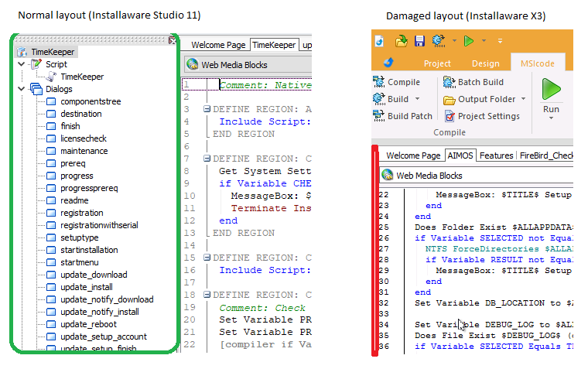Screen dimensions: 588x369
Task: Click the Compile button label
Action: point(404,82)
